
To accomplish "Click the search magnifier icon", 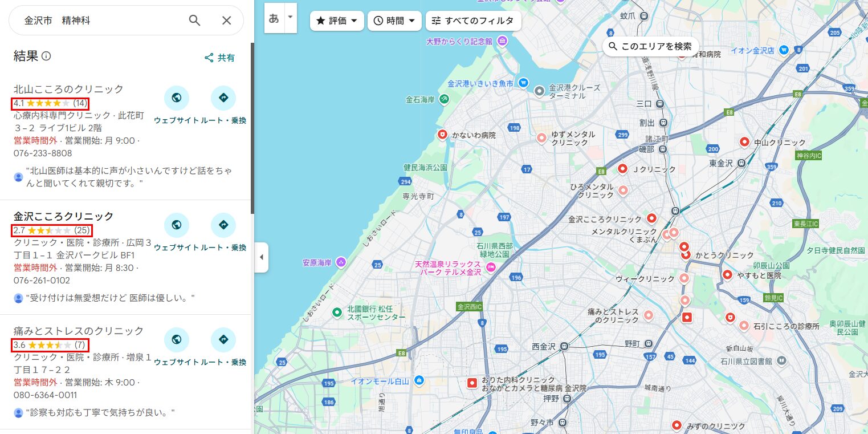I will click(x=194, y=21).
